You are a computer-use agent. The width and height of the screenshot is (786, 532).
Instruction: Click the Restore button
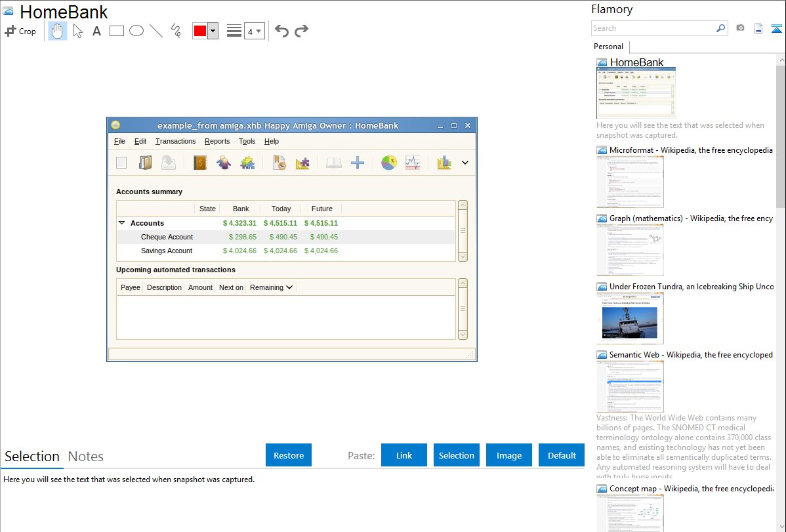pos(289,455)
